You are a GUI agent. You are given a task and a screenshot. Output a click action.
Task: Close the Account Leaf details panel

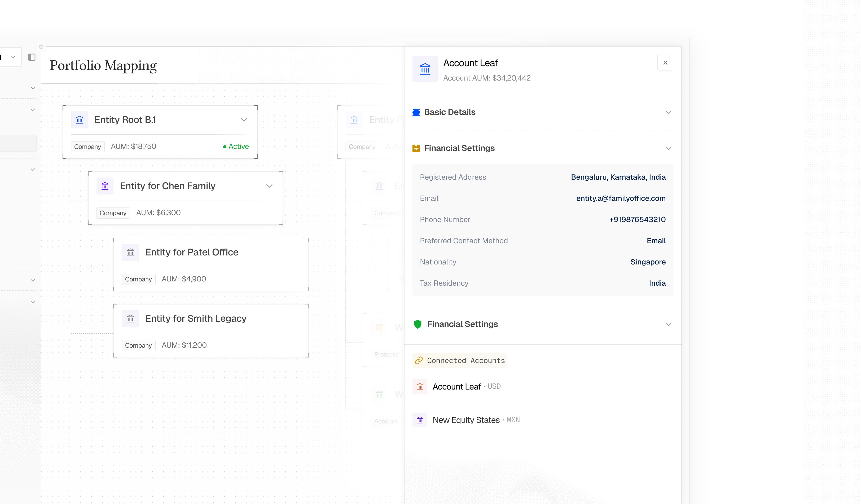tap(665, 63)
